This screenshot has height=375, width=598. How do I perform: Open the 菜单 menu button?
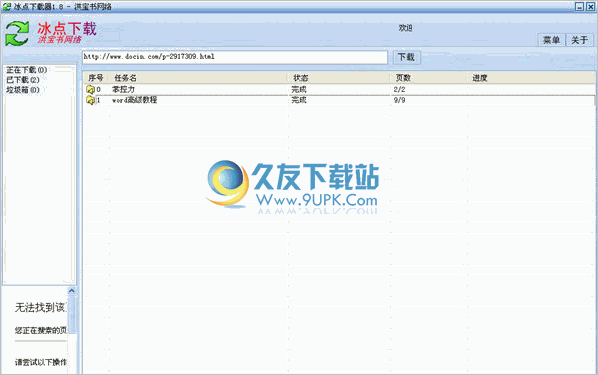(551, 40)
